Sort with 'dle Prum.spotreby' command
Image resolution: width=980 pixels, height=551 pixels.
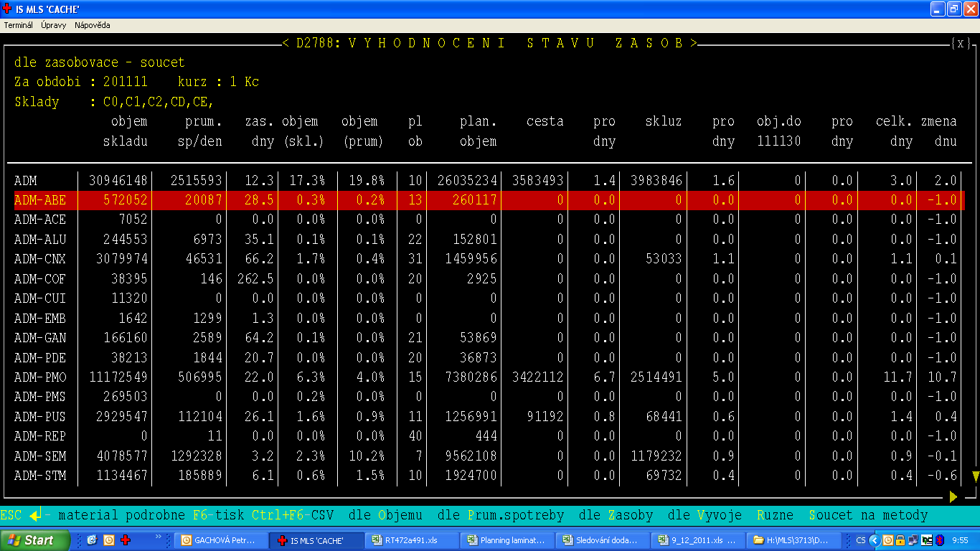coord(501,515)
